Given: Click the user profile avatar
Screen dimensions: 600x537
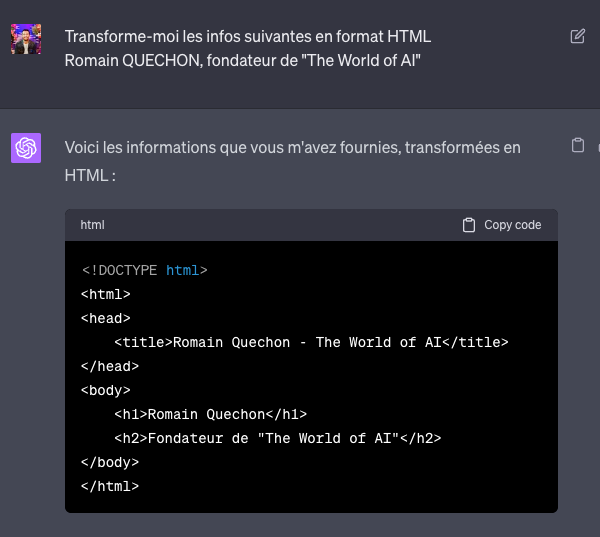Looking at the screenshot, I should pos(26,39).
